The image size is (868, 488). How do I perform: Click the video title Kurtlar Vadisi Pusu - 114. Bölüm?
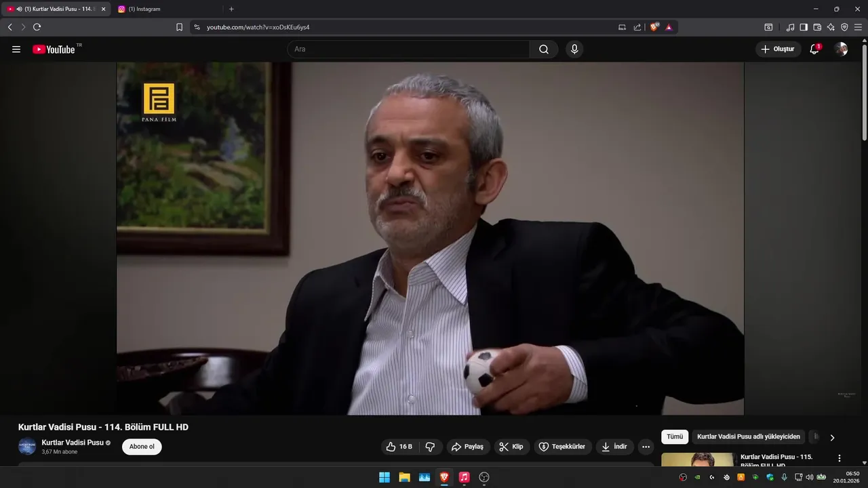pyautogui.click(x=103, y=427)
